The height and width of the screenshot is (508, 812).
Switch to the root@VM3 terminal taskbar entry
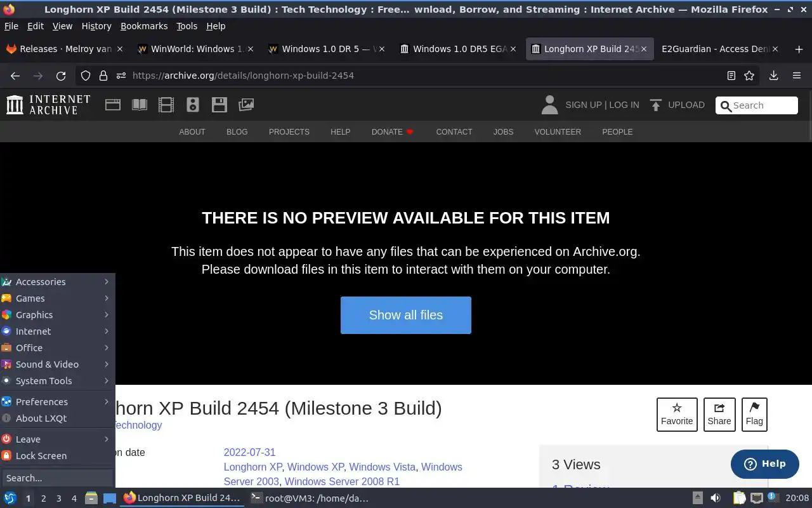coord(310,498)
